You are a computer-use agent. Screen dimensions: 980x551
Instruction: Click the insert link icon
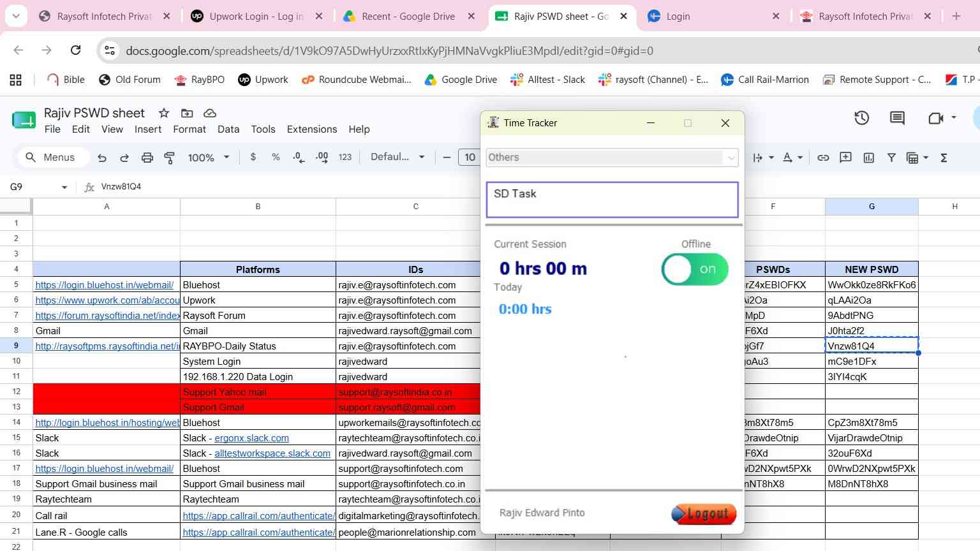pos(823,158)
